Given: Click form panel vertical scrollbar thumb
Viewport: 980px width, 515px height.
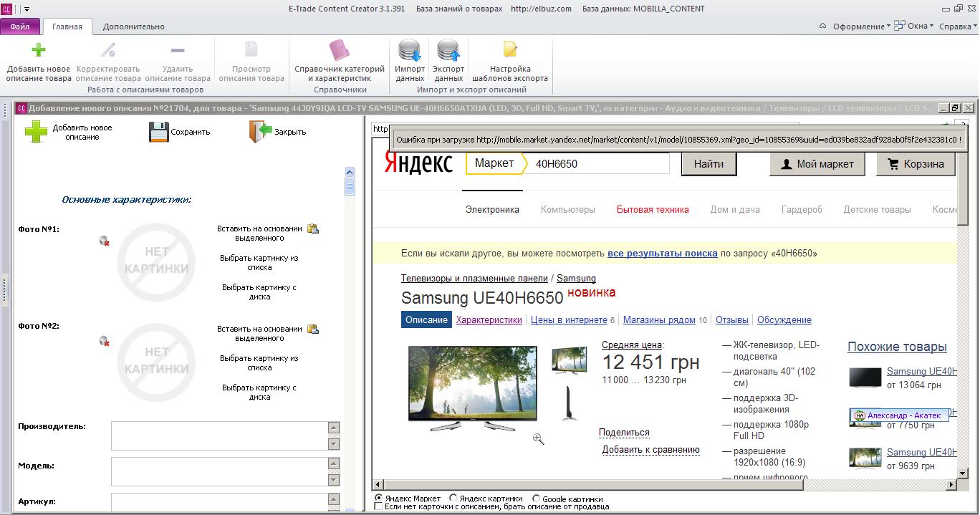Looking at the screenshot, I should pos(350,187).
